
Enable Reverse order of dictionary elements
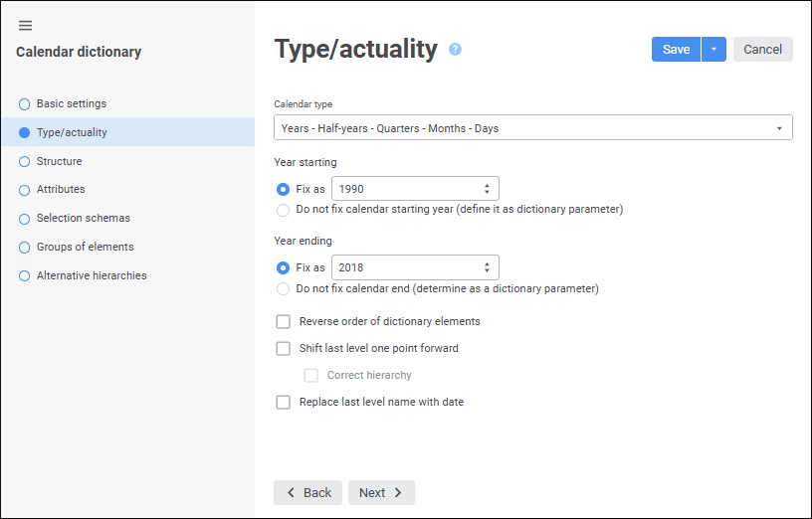pos(284,321)
